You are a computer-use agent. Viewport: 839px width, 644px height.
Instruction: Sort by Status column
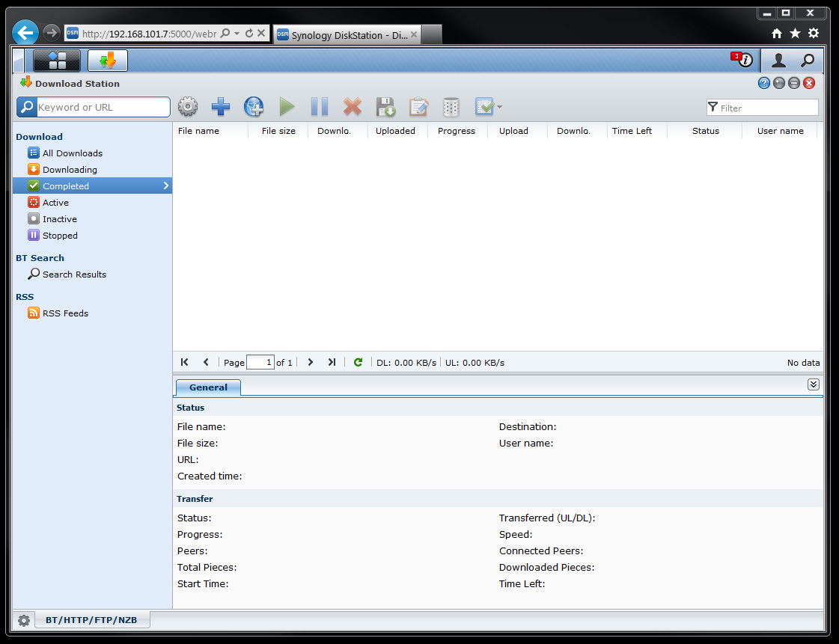click(x=705, y=131)
